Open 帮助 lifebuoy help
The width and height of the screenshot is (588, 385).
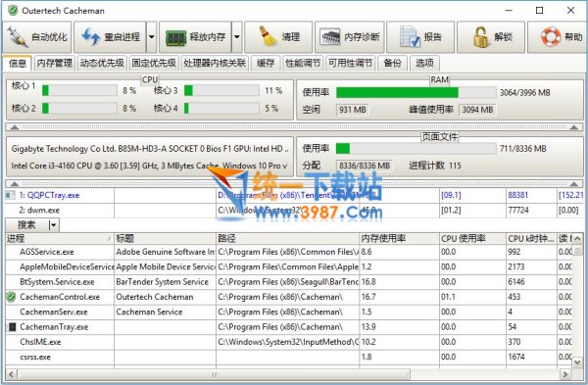point(551,37)
